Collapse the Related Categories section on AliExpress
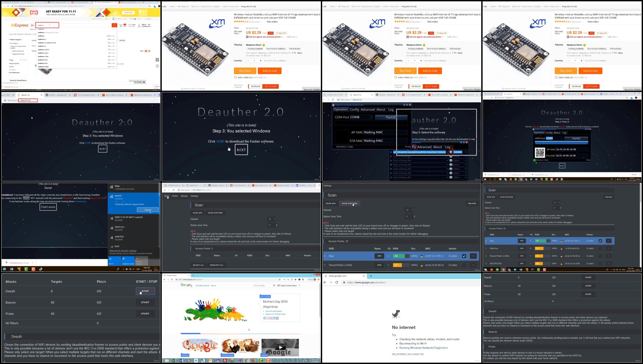 click(x=15, y=40)
